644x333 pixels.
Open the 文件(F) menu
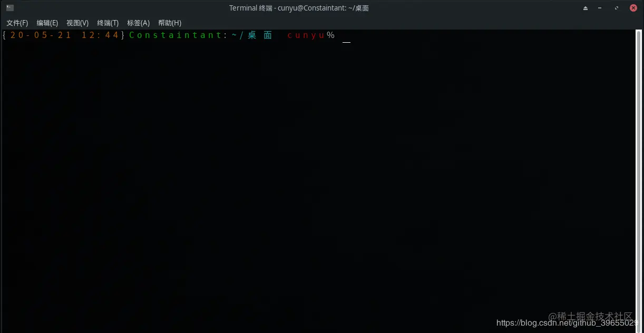click(17, 23)
